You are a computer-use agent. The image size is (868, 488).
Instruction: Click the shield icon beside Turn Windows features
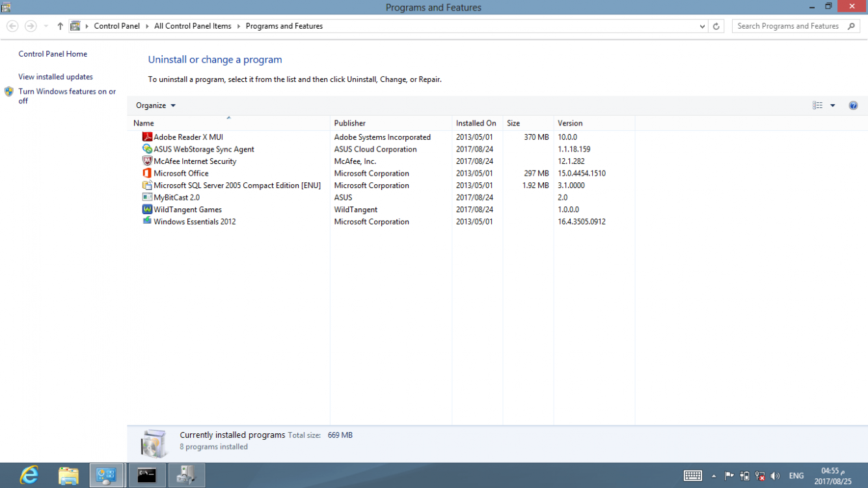(x=9, y=92)
